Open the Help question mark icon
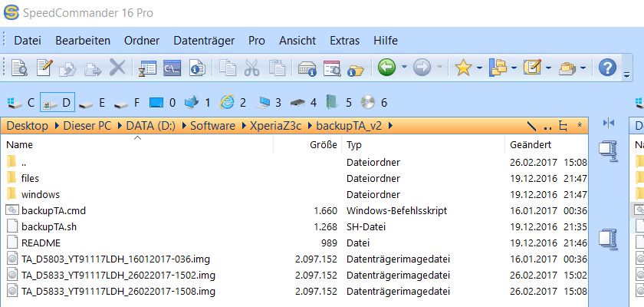The width and height of the screenshot is (644, 307). (607, 68)
